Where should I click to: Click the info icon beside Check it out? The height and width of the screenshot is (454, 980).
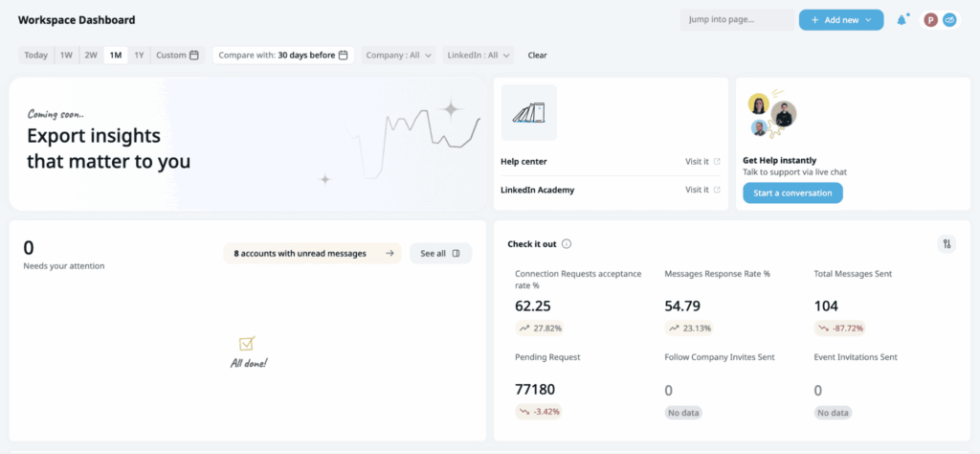point(567,244)
